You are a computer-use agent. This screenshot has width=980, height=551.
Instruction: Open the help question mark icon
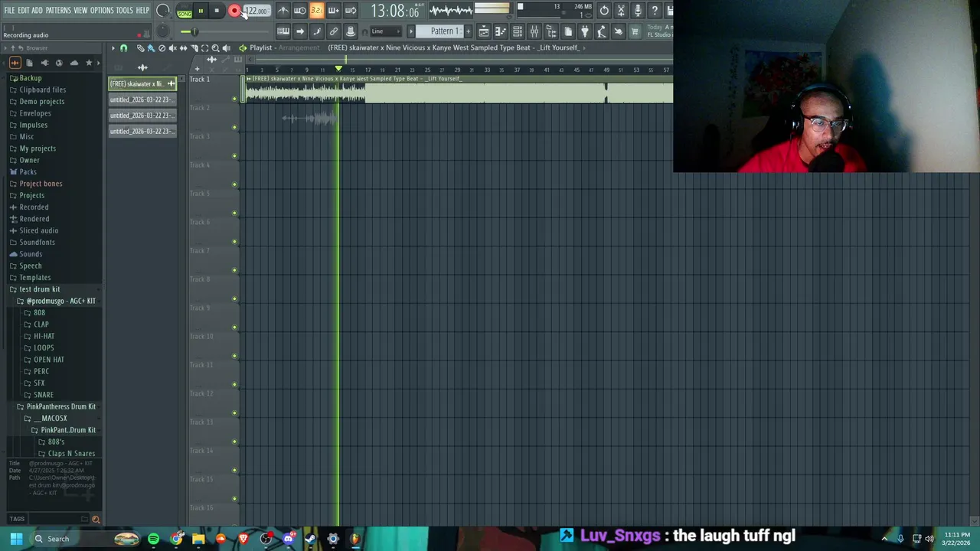[x=655, y=11]
